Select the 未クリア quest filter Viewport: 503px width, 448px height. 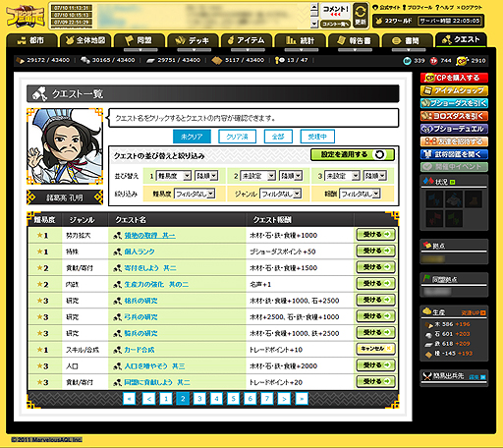192,137
